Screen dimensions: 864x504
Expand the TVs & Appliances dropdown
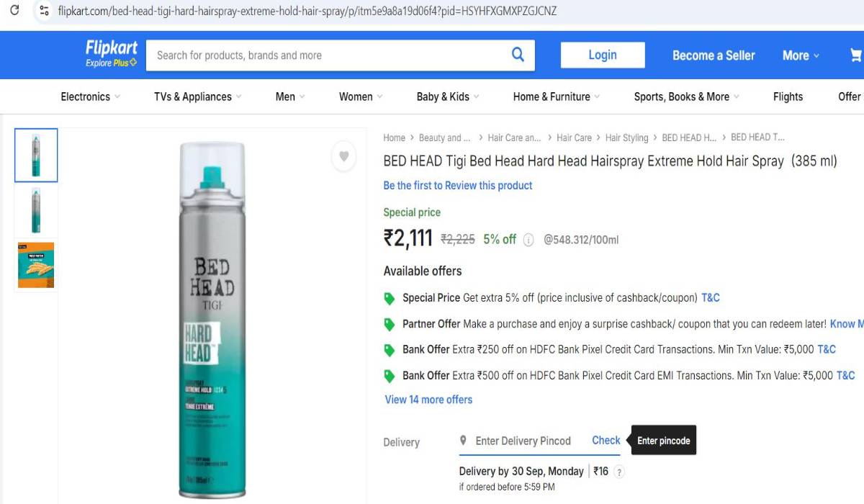(x=198, y=96)
